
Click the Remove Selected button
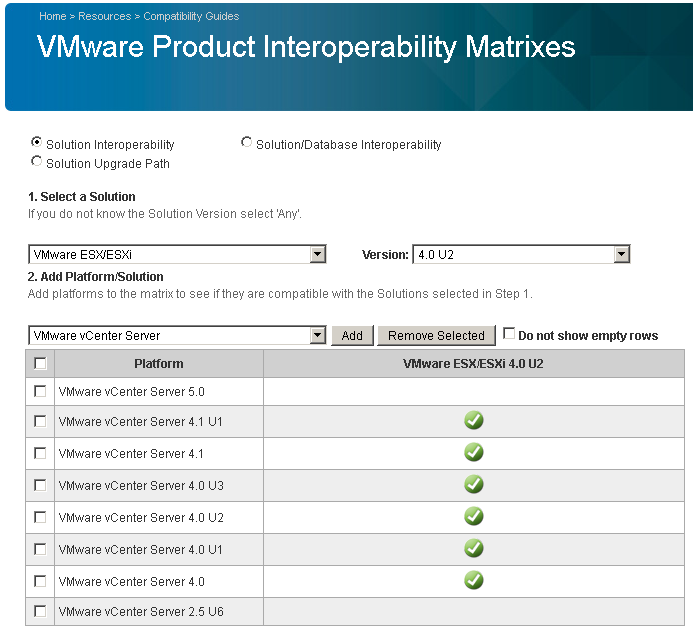[436, 335]
